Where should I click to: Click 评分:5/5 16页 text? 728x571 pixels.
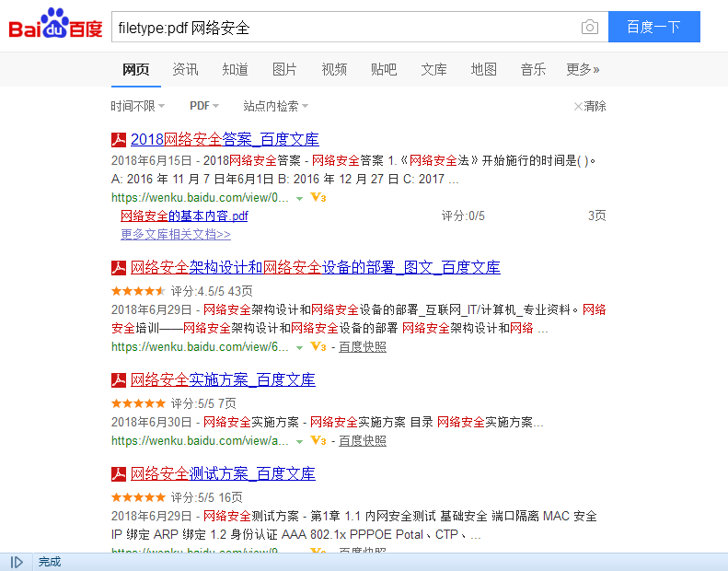[206, 497]
